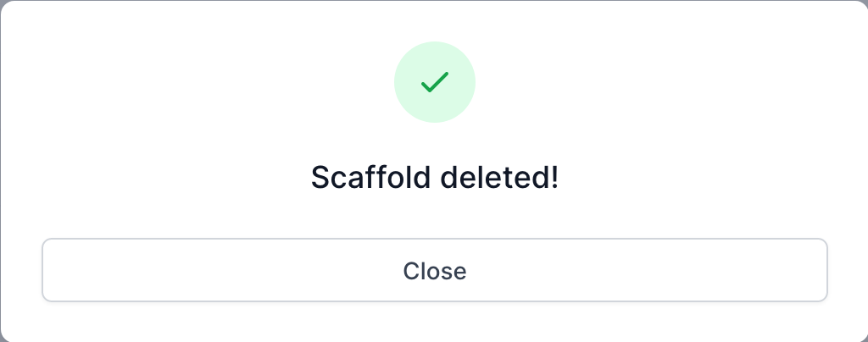Click the Close button
The width and height of the screenshot is (868, 342).
click(435, 270)
